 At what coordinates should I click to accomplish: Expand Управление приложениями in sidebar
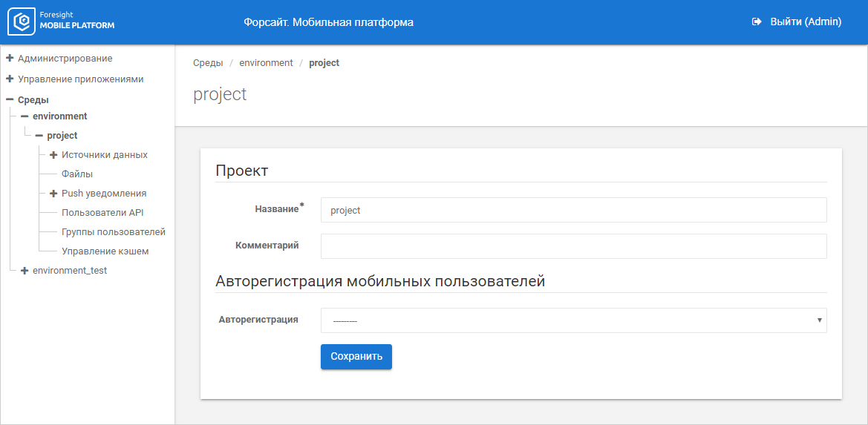click(10, 79)
